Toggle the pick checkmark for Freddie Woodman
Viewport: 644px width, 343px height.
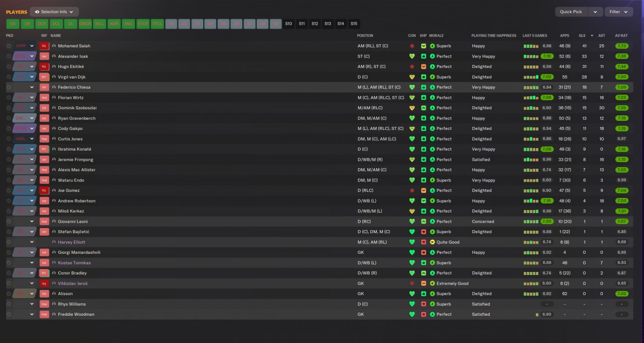(9, 314)
